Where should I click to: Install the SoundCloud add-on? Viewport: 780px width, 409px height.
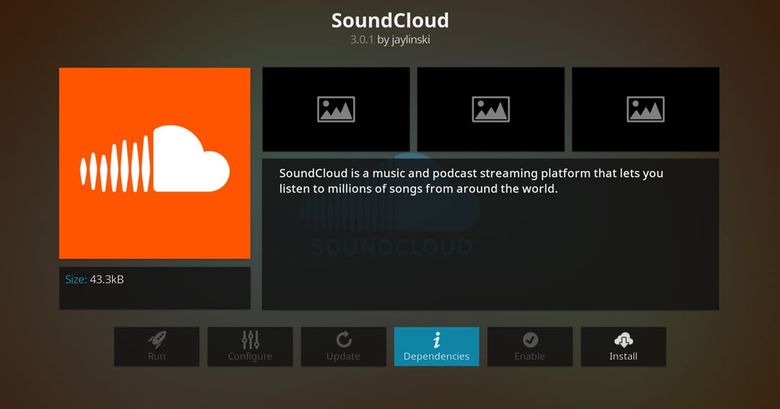(623, 347)
